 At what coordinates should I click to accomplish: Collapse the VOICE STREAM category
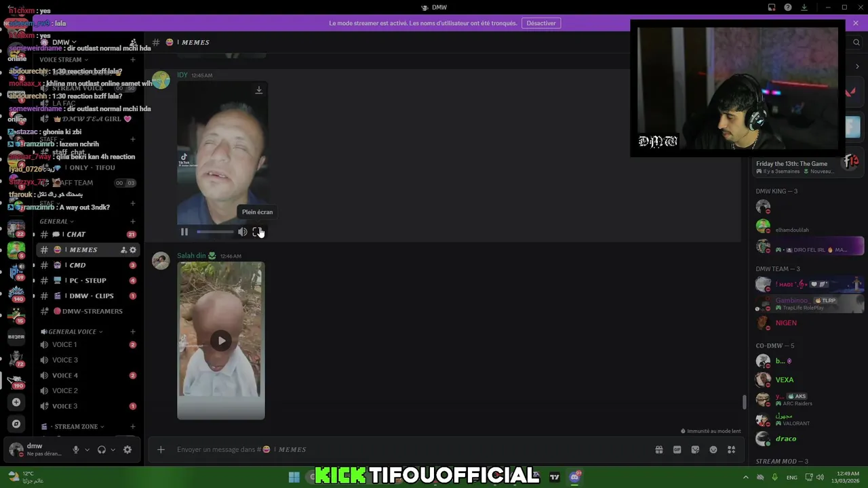[64, 60]
